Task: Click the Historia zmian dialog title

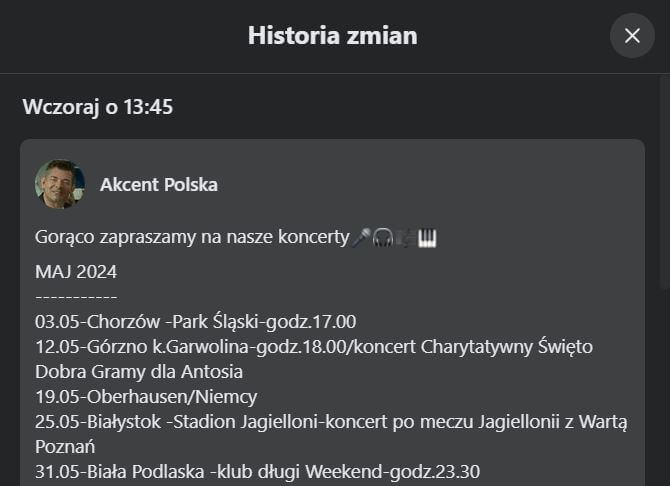Action: [333, 36]
